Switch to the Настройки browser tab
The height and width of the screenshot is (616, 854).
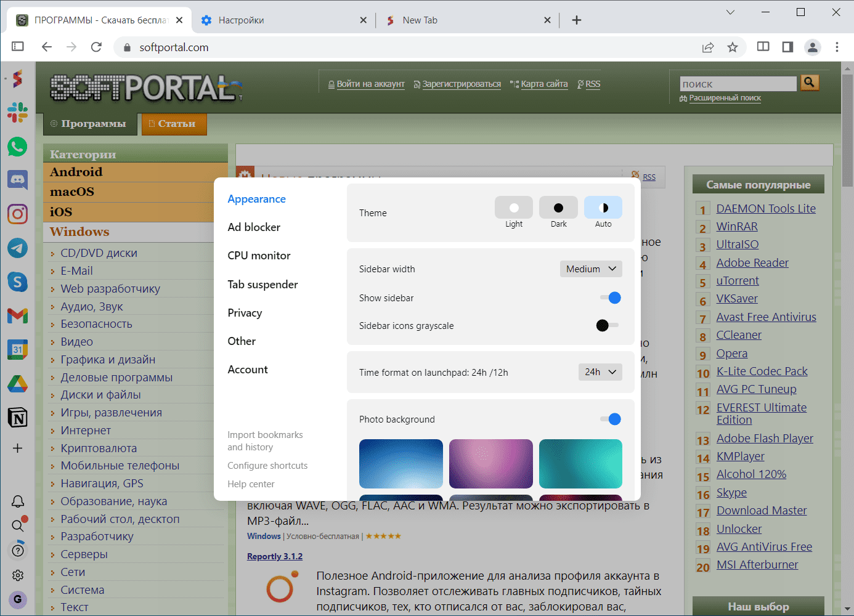tap(283, 20)
